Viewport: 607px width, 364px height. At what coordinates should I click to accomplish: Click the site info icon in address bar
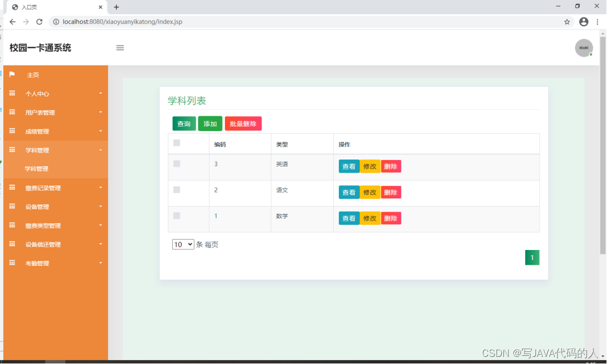point(56,22)
